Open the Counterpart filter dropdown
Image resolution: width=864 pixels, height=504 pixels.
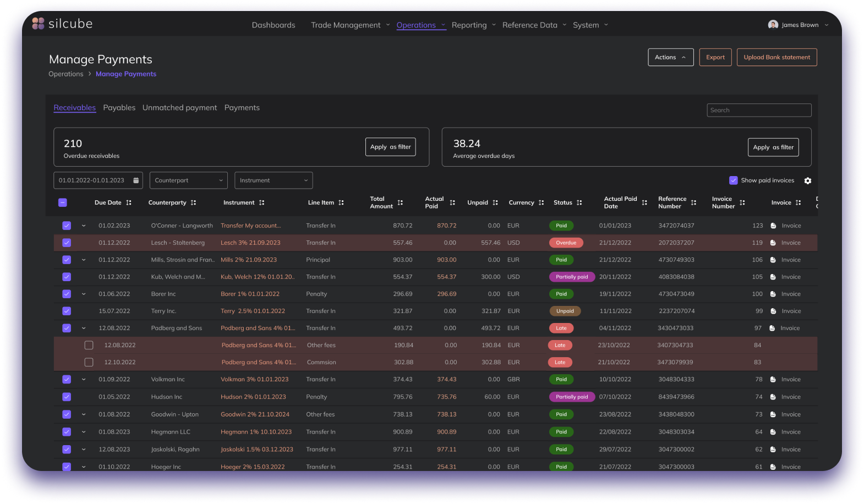(189, 180)
